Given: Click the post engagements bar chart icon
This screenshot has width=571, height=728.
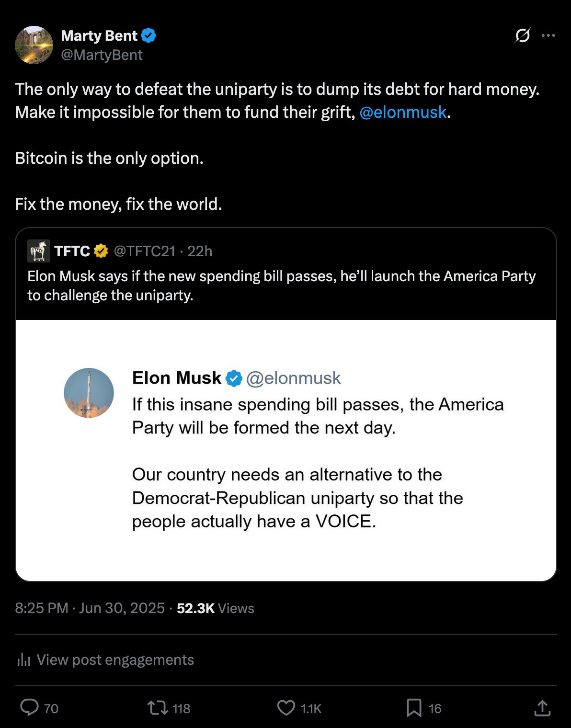Looking at the screenshot, I should point(23,660).
